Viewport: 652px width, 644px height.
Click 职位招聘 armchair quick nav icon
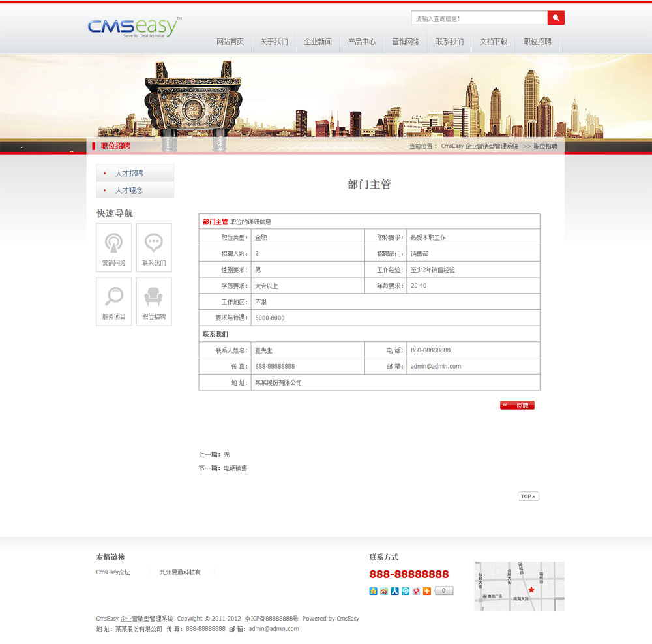(154, 301)
